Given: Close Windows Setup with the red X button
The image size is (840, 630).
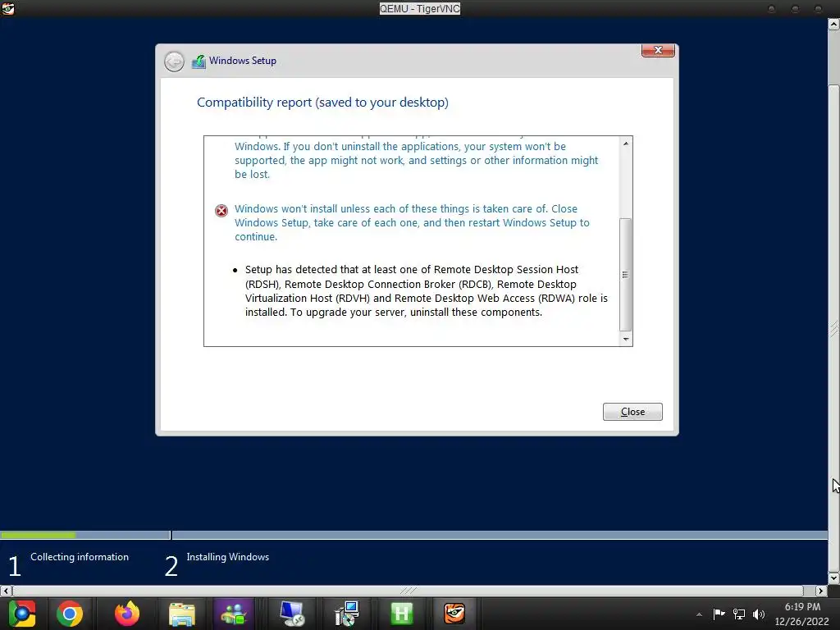Looking at the screenshot, I should 658,50.
